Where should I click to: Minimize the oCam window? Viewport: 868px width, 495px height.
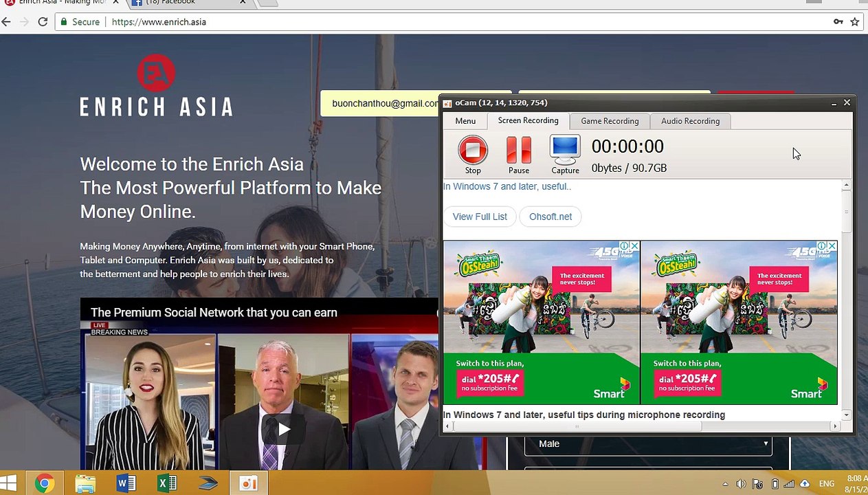(x=834, y=103)
